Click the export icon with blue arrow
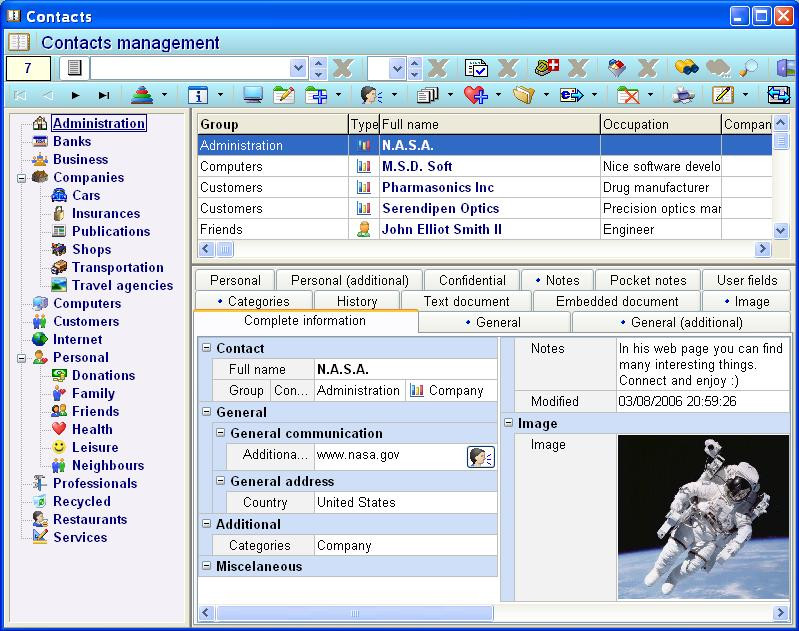 click(571, 95)
